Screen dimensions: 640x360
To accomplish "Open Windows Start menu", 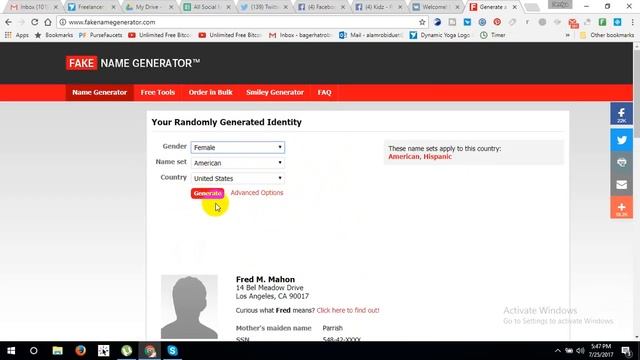I will (11, 351).
